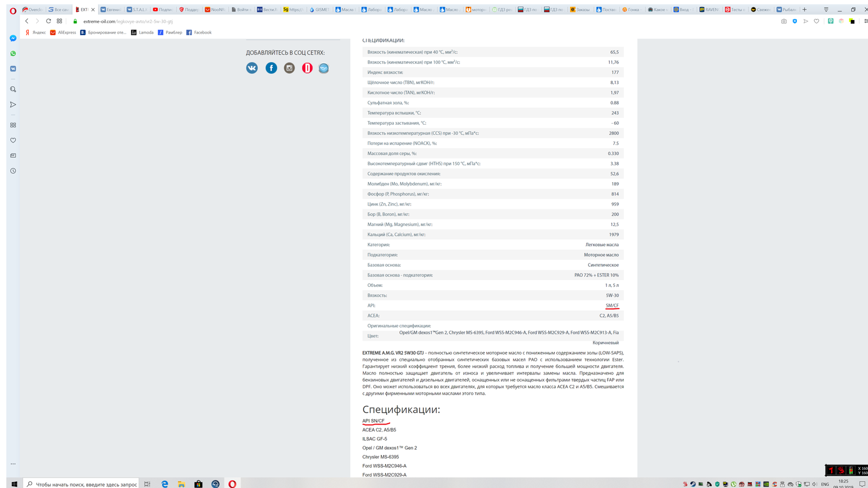
Task: Click the green secure padlock icon
Action: (75, 22)
